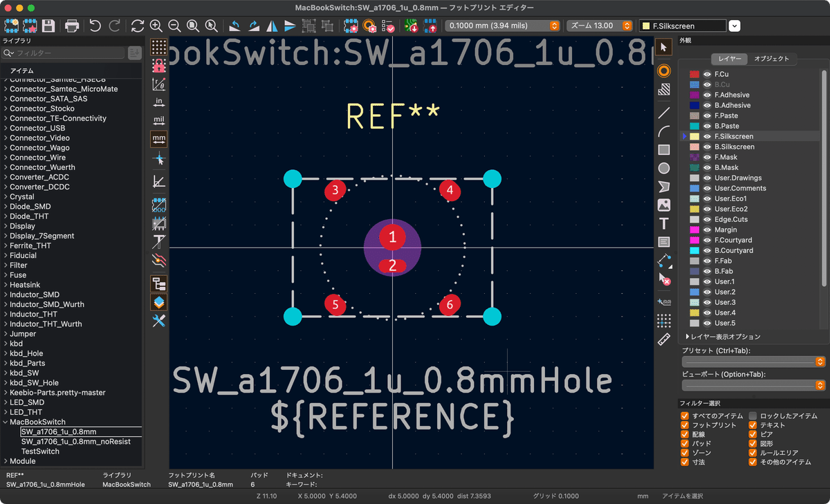The height and width of the screenshot is (504, 830).
Task: Run the Footprint checker icon
Action: 389,26
